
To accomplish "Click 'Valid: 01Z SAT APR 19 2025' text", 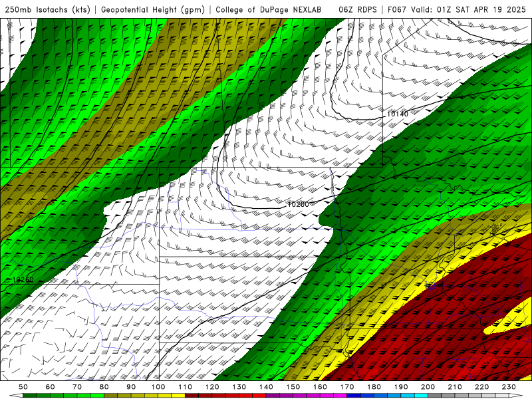I will click(469, 10).
